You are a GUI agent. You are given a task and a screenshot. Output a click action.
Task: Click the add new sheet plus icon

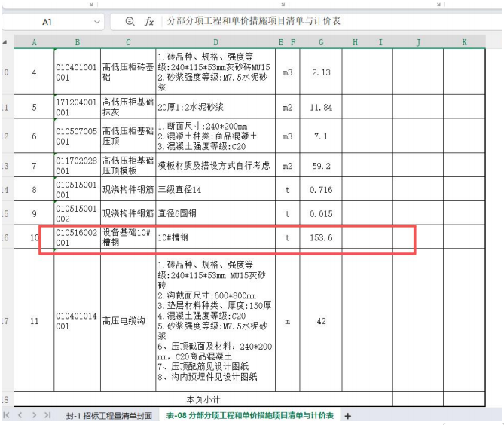pyautogui.click(x=348, y=416)
